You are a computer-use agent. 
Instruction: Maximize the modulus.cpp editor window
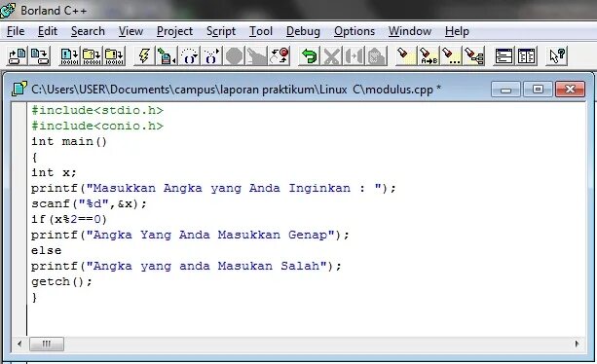tap(538, 90)
